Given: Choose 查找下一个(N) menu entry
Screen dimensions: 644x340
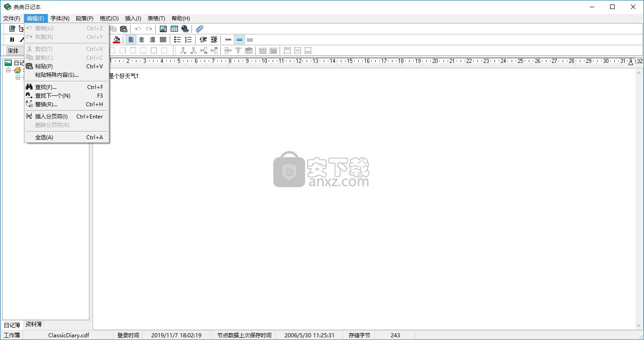Looking at the screenshot, I should pyautogui.click(x=66, y=95).
